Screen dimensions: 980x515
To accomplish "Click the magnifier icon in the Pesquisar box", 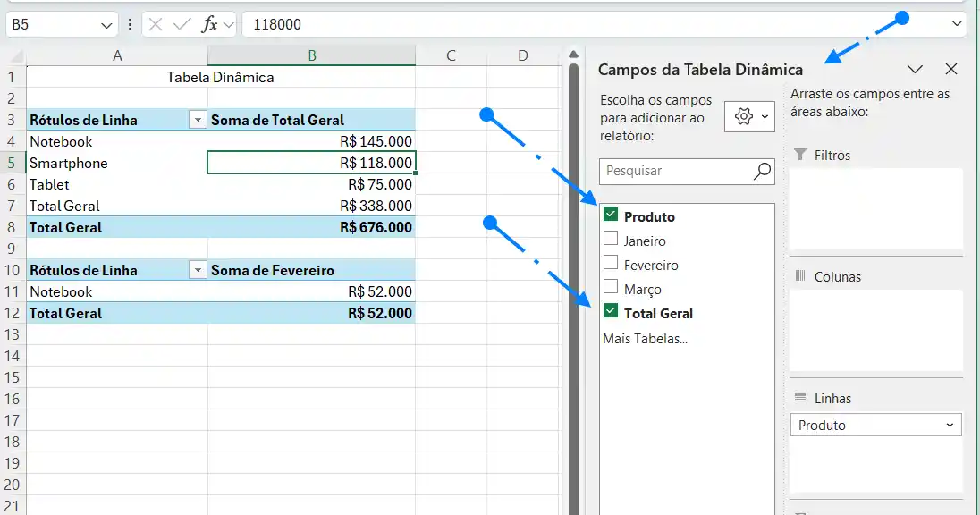I will [760, 172].
